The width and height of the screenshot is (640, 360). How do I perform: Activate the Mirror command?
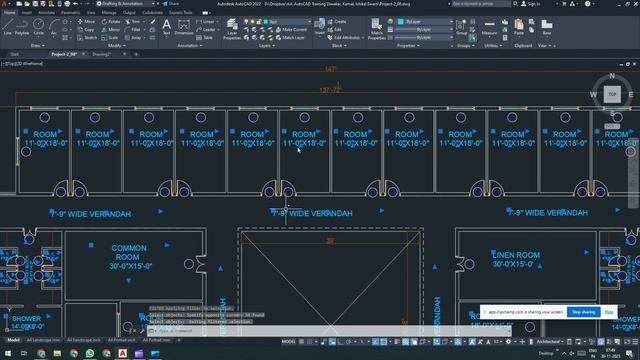point(111,29)
